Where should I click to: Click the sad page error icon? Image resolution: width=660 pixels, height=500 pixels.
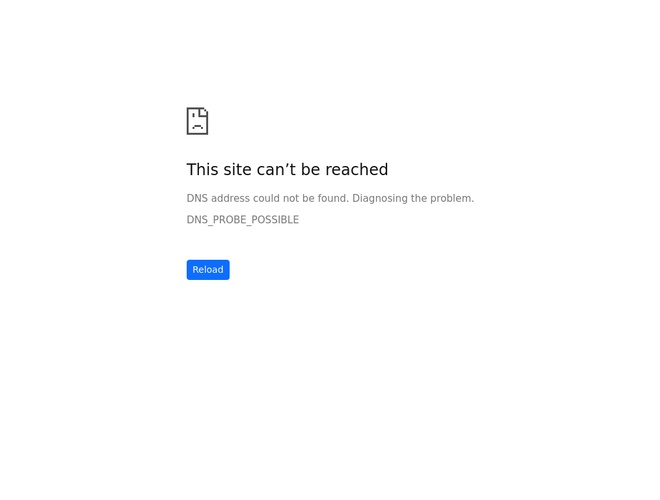(197, 121)
